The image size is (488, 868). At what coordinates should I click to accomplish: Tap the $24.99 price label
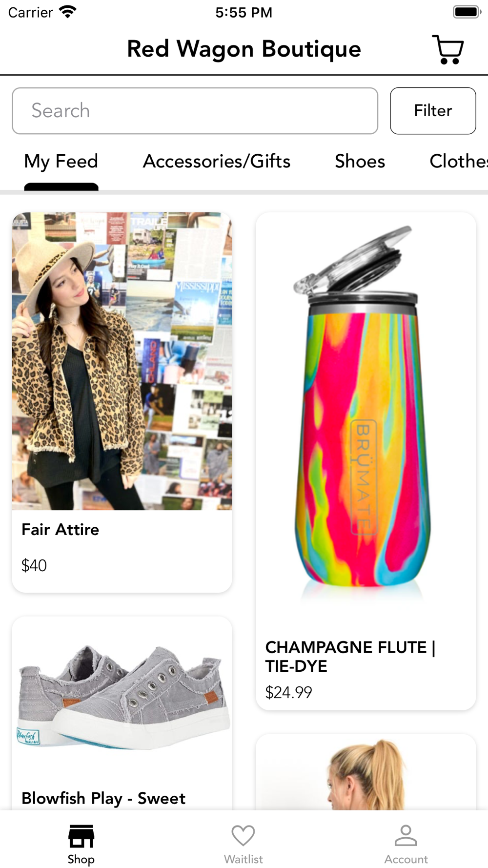click(288, 692)
